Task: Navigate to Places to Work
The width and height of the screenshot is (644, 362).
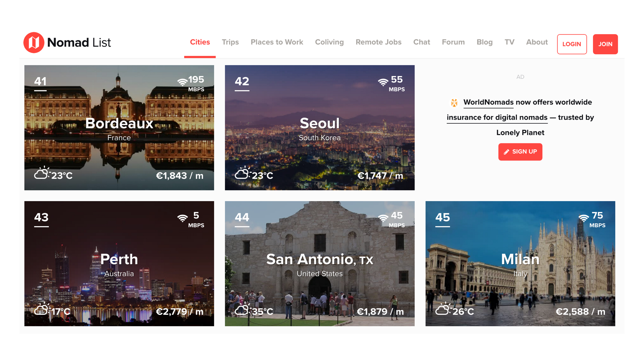Action: [277, 42]
